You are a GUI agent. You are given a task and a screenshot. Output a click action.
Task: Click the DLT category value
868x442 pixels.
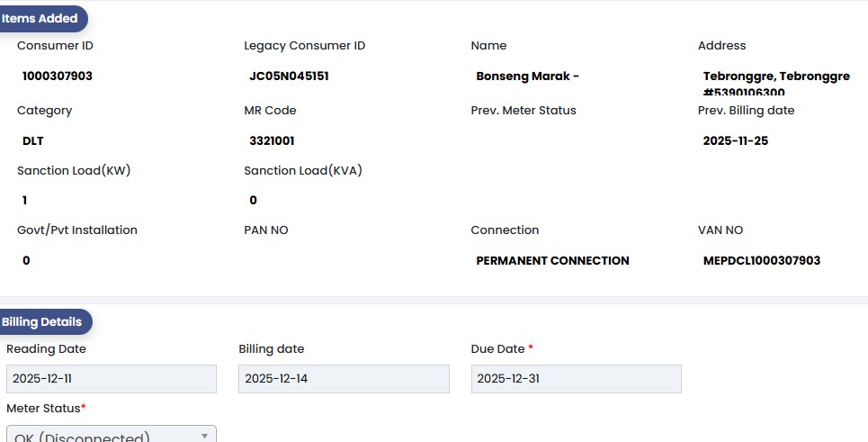pyautogui.click(x=33, y=141)
